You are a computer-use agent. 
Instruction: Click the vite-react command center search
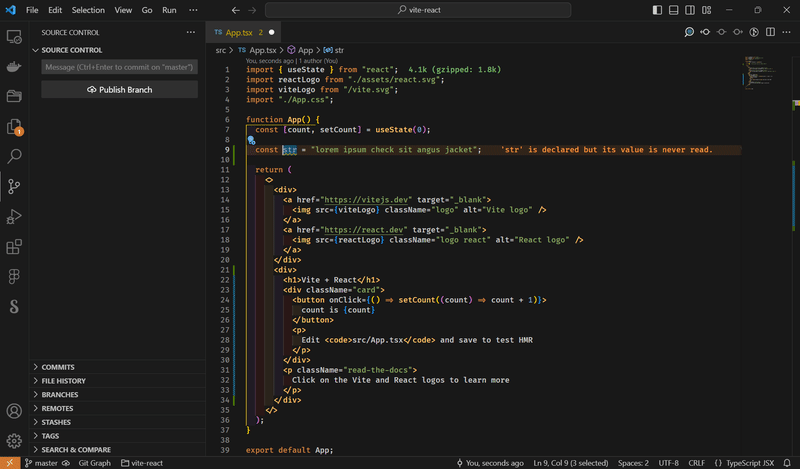click(x=418, y=10)
